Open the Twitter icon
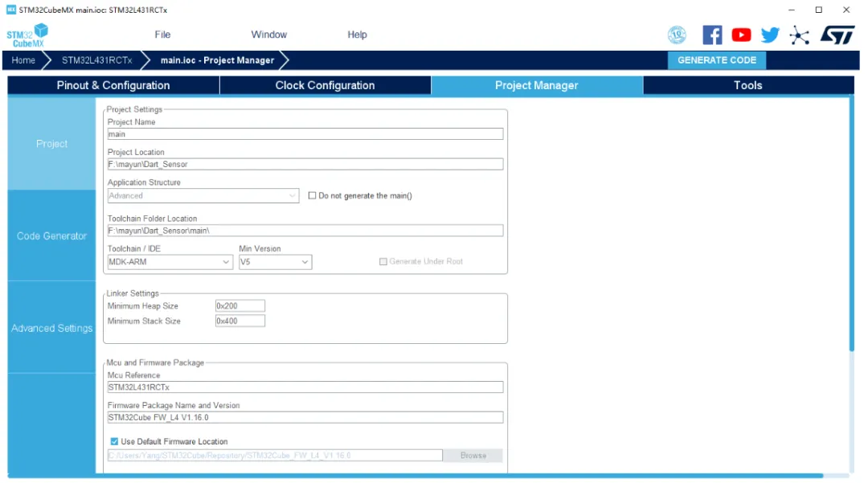868x483 pixels. tap(770, 35)
